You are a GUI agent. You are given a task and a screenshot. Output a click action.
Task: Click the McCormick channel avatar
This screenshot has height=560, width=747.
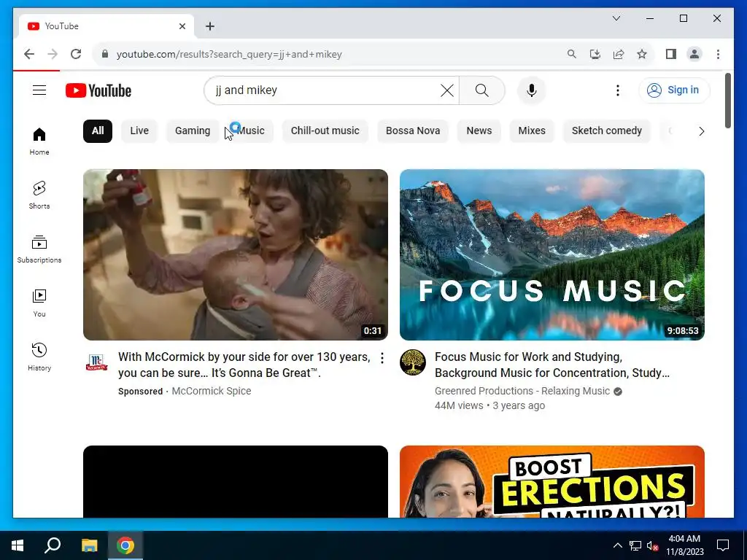tap(96, 362)
